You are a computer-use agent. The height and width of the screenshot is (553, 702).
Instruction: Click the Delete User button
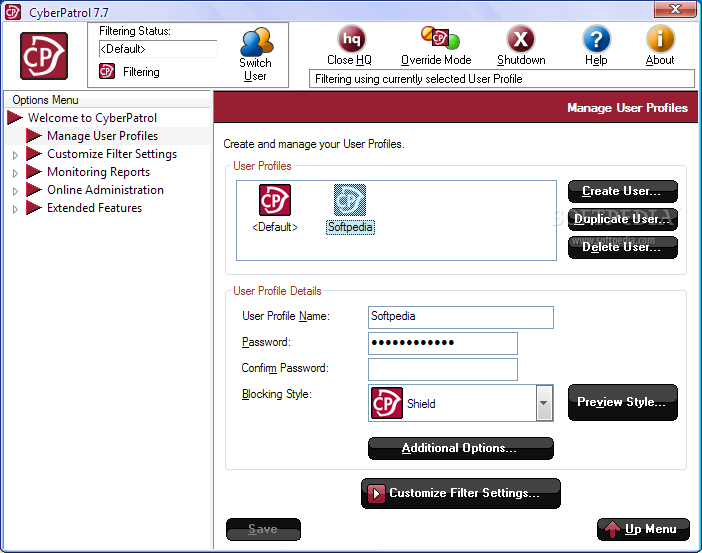622,247
